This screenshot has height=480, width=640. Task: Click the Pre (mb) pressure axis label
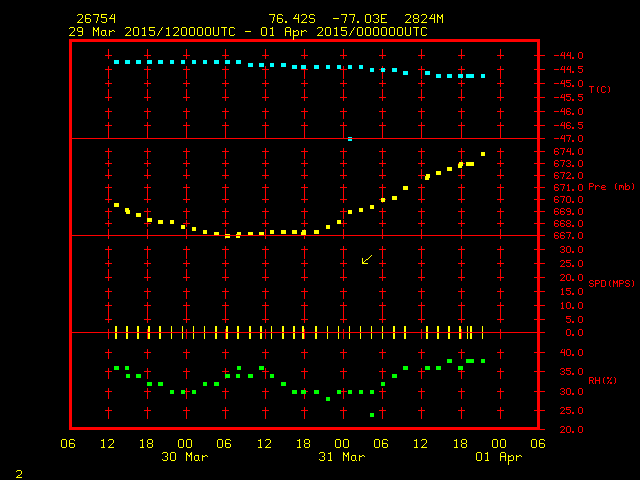(x=611, y=187)
